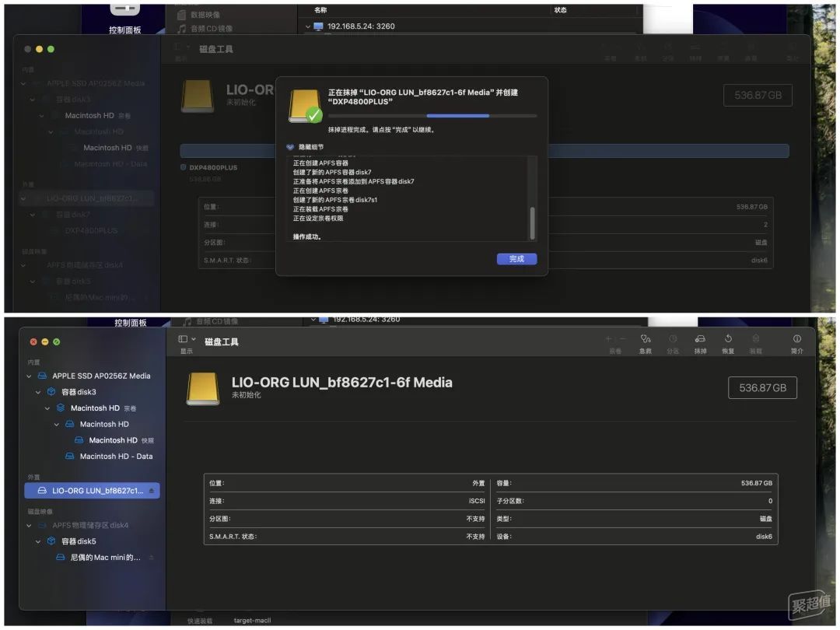Collapse the 容器 disk3 chevron, undimmed sidebar
This screenshot has width=840, height=630.
pyautogui.click(x=38, y=392)
